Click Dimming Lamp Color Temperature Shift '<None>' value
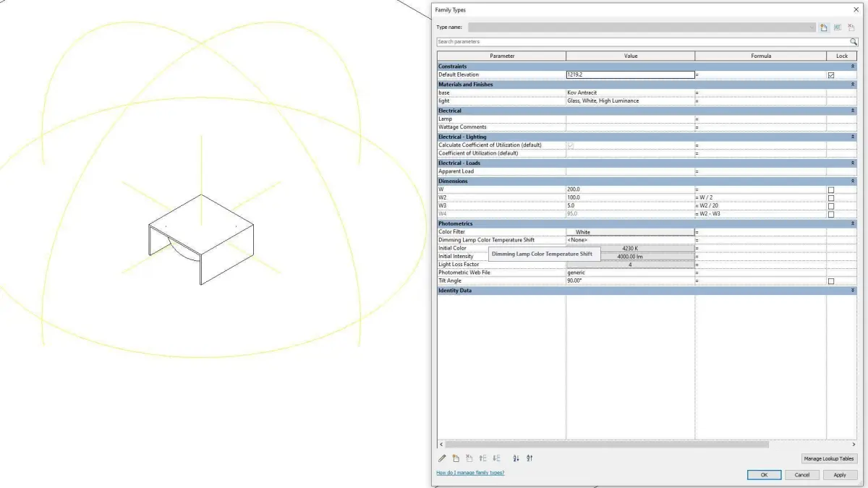Image resolution: width=868 pixels, height=488 pixels. 577,240
